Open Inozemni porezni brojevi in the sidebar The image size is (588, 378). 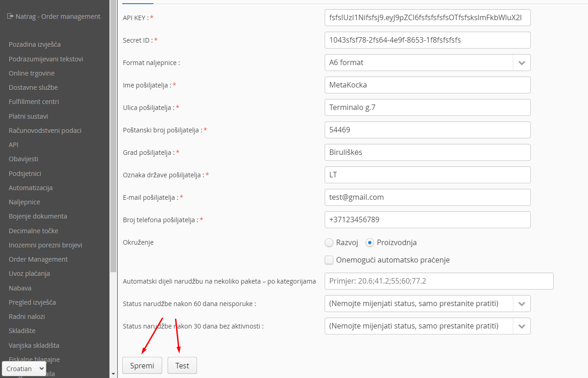pos(45,245)
